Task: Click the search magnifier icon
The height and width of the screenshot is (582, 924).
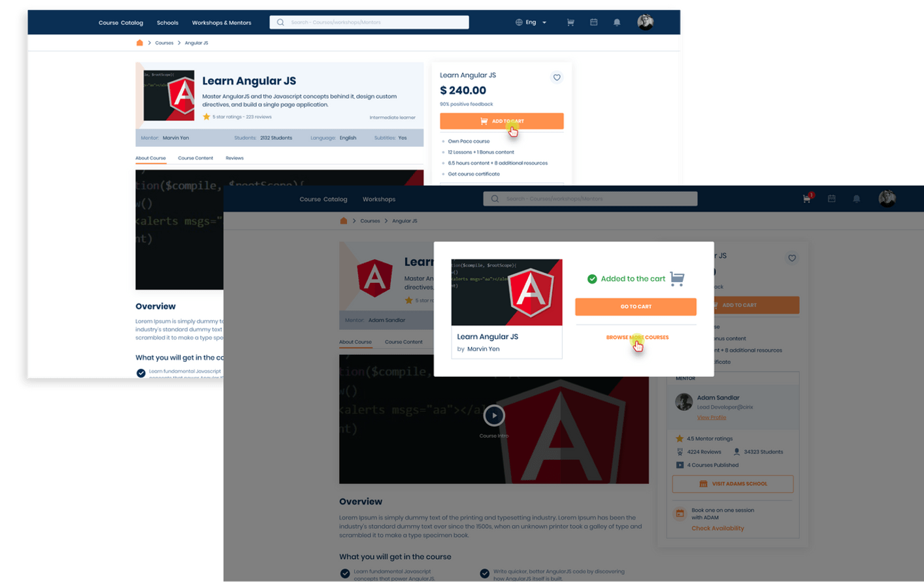Action: 280,22
